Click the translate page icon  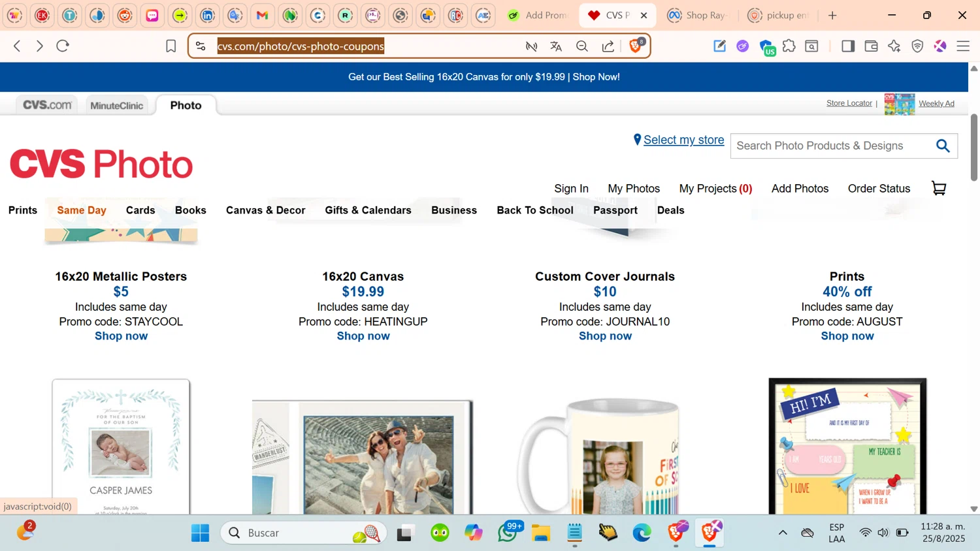coord(556,46)
